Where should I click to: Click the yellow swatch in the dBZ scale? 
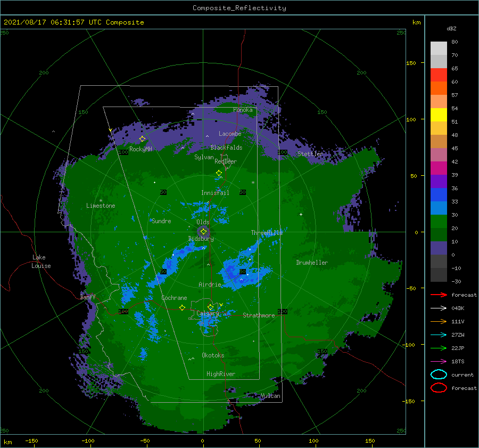tap(439, 115)
